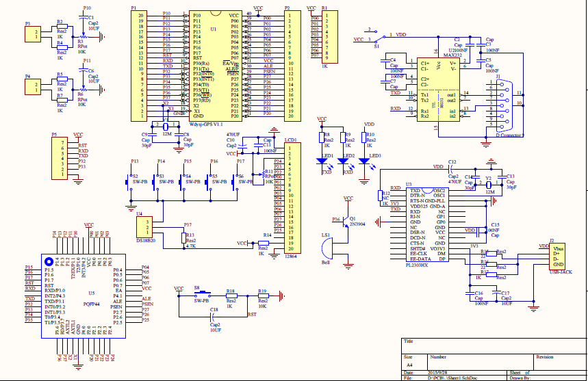The height and width of the screenshot is (381, 588).
Task: Select the MAX232 chip symbol
Action: tap(438, 90)
